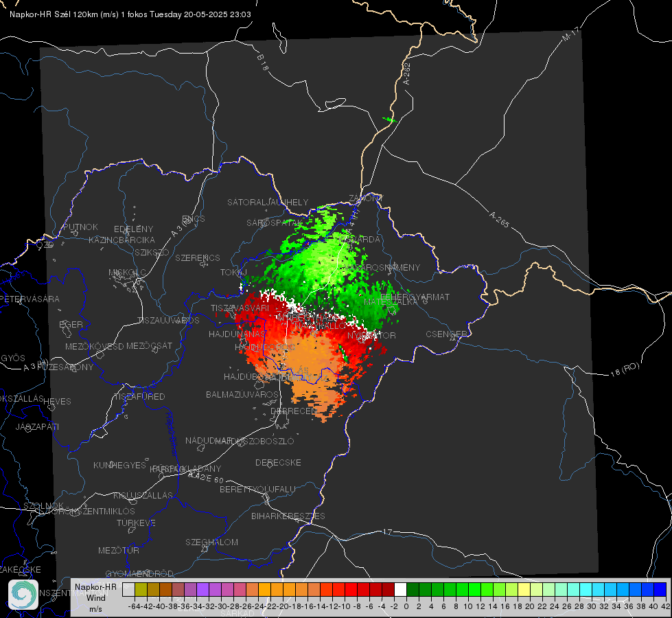Click the swirl logo icon beside the legend
Image resolution: width=672 pixels, height=618 pixels.
pos(23,595)
